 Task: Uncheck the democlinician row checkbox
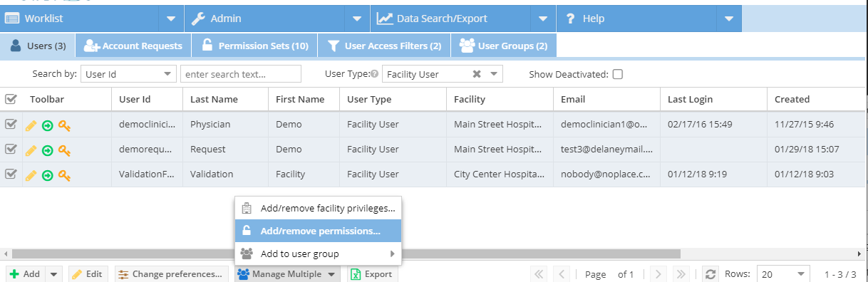pos(11,125)
